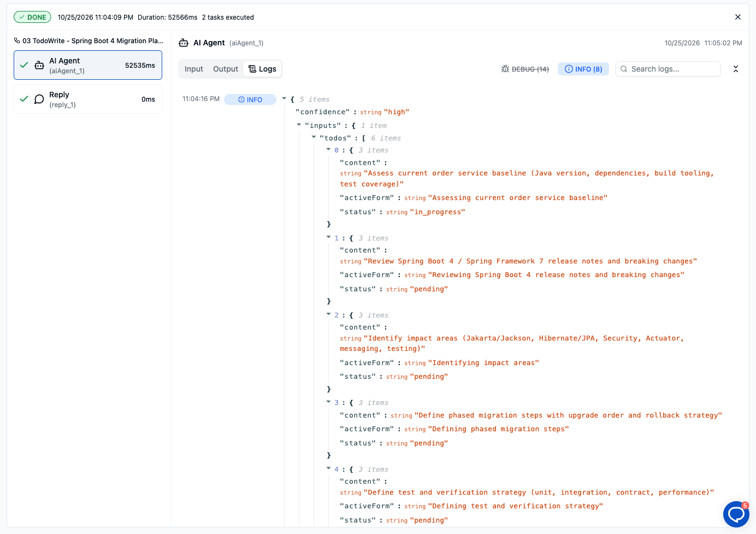Viewport: 756px width, 534px height.
Task: Focus the Search logs field
Action: (668, 69)
